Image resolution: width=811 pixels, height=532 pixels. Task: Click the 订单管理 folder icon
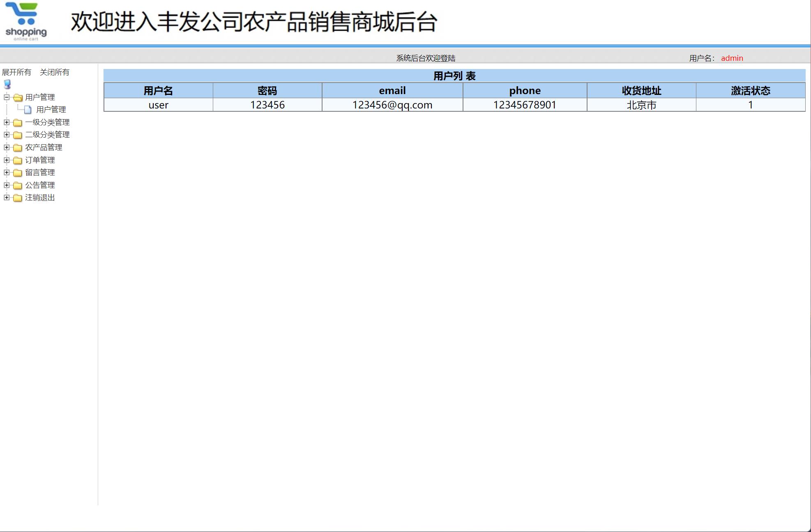[18, 160]
